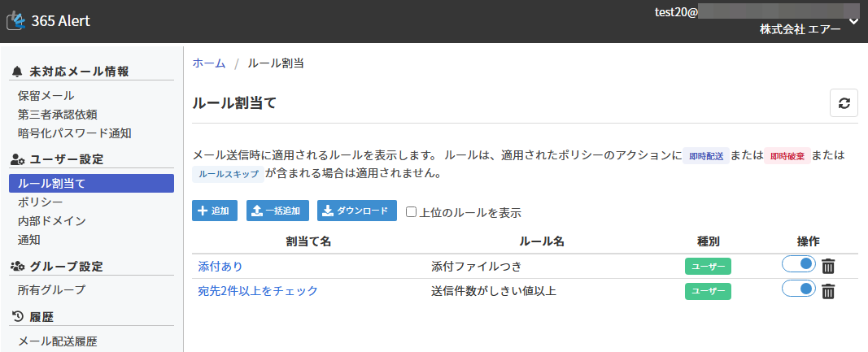Click the group icon beside グループ設定

coord(18,267)
